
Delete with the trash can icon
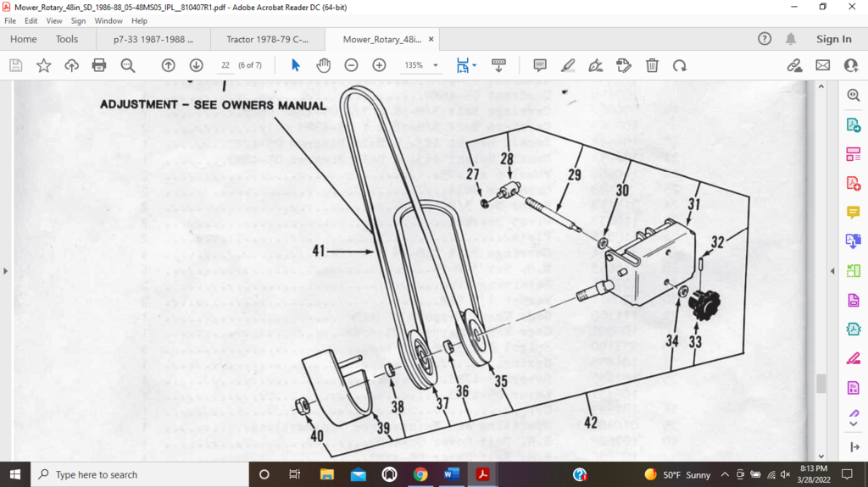pos(652,65)
